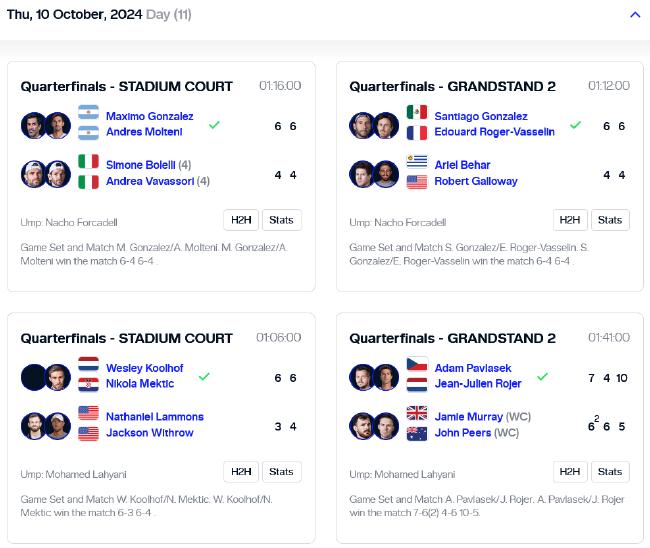Open Stats for Gonzalez/Molteni match
This screenshot has height=548, width=650.
pos(281,220)
